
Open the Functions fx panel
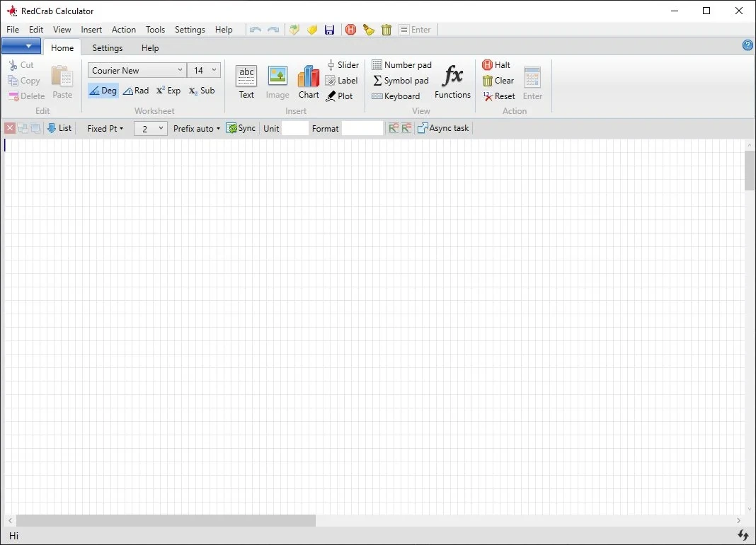[452, 82]
